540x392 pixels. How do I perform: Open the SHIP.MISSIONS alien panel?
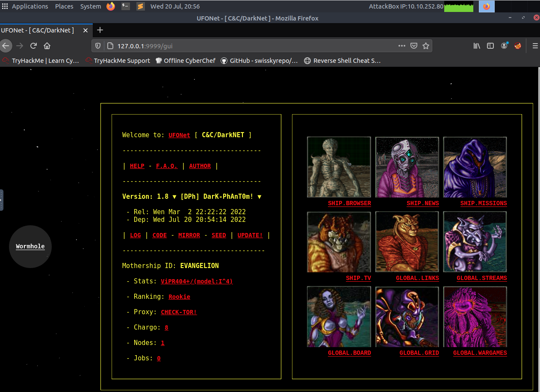[484, 203]
